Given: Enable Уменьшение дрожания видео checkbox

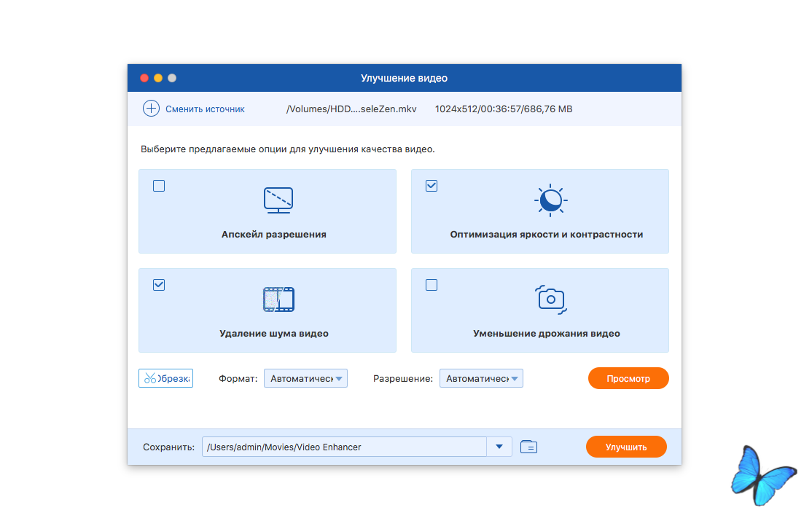Looking at the screenshot, I should coord(432,285).
